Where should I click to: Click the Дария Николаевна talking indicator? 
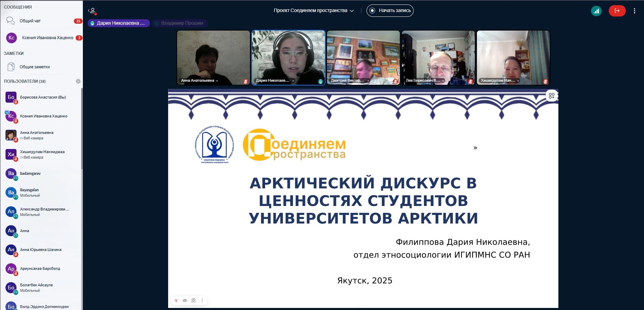pos(119,23)
